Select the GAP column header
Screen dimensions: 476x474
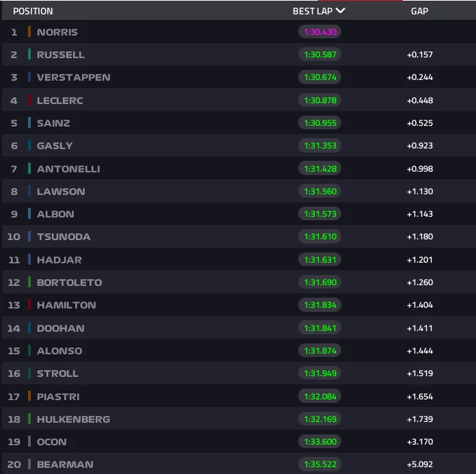click(x=419, y=11)
